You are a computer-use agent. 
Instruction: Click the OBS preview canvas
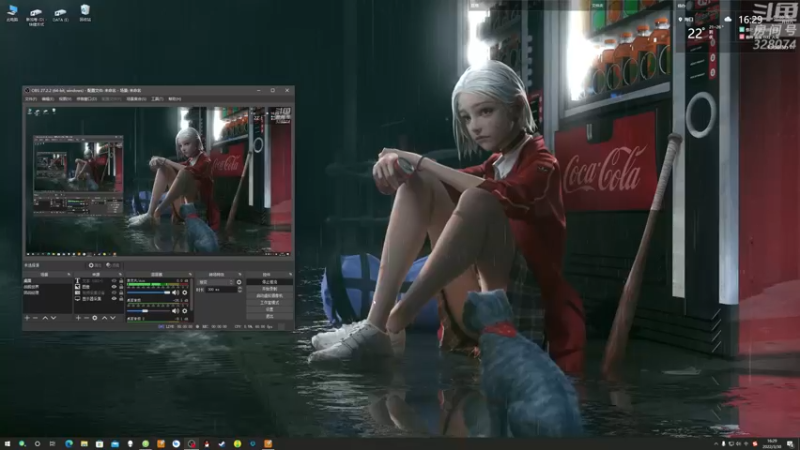click(159, 181)
